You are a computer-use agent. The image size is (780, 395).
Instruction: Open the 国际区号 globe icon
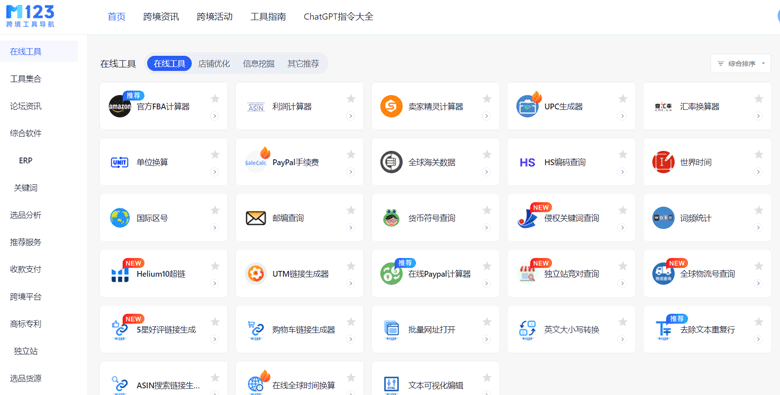[120, 218]
